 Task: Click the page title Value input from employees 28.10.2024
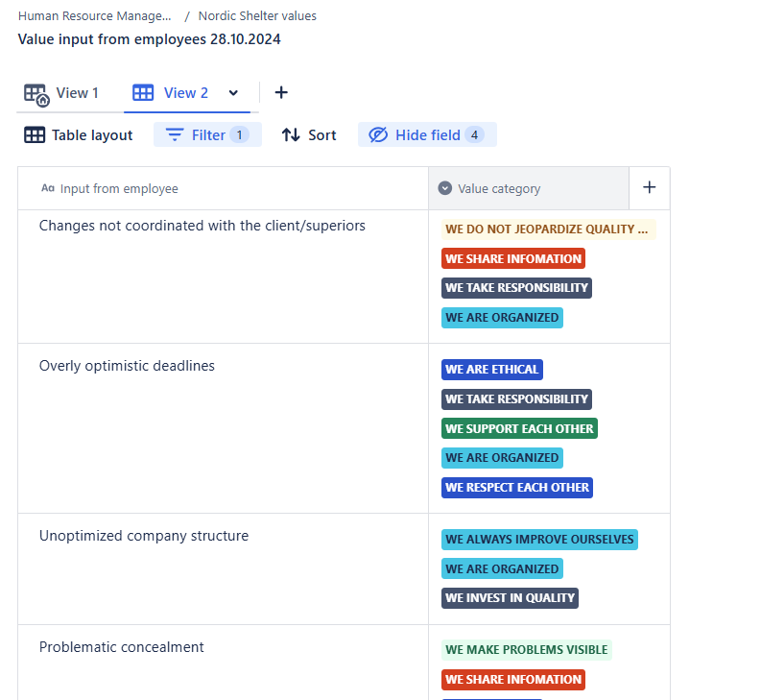(x=149, y=39)
